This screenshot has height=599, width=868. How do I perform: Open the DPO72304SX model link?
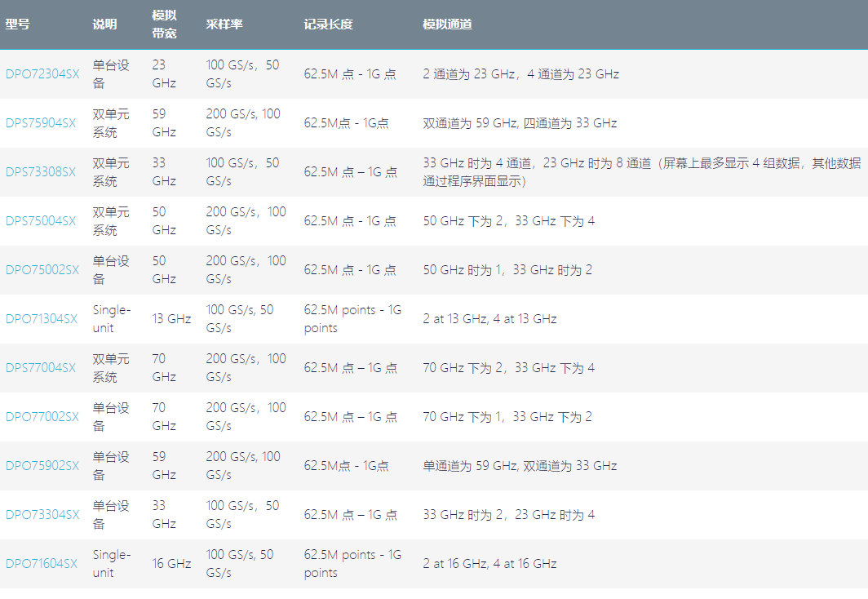point(42,74)
